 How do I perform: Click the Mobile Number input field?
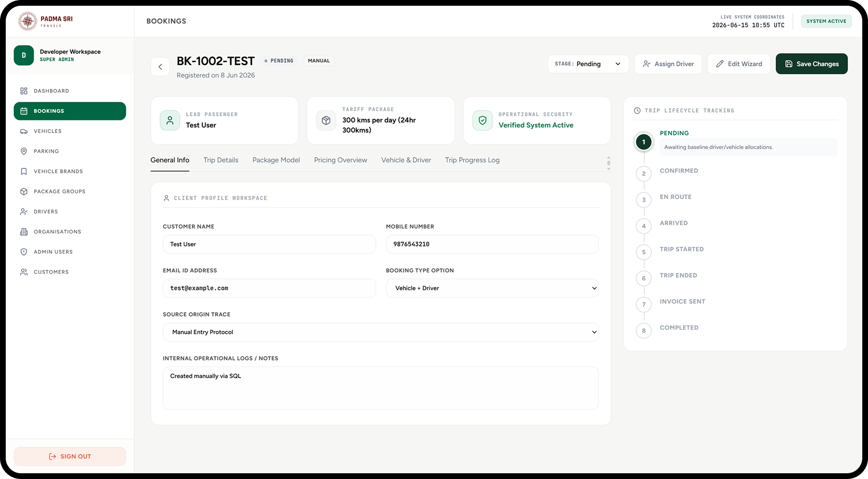[x=492, y=244]
